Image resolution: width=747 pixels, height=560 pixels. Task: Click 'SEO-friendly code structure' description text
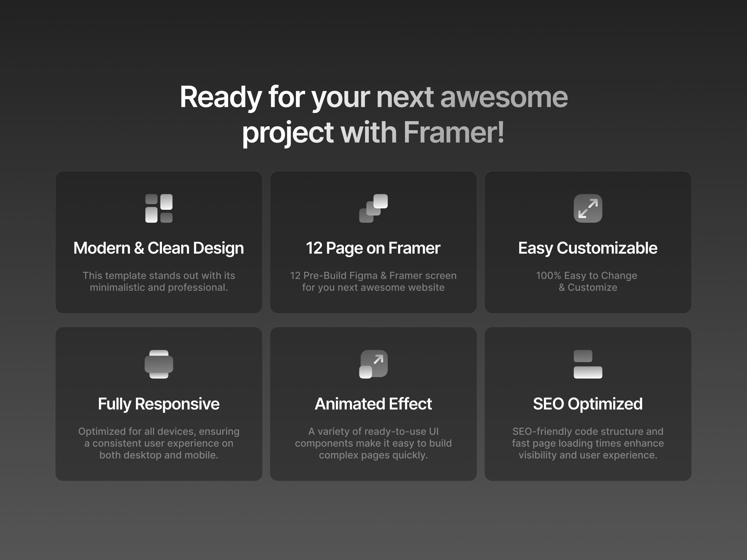tap(588, 443)
